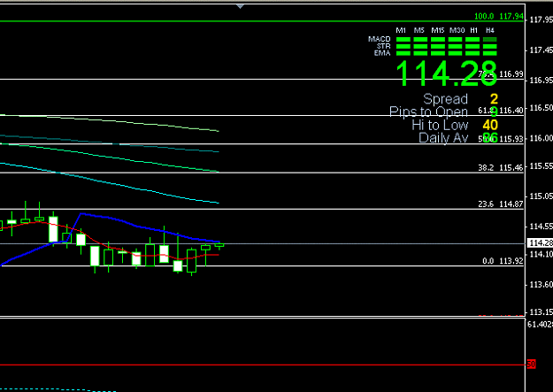
Task: Select the 100.0 117.94 Fibonacci level label
Action: [499, 16]
